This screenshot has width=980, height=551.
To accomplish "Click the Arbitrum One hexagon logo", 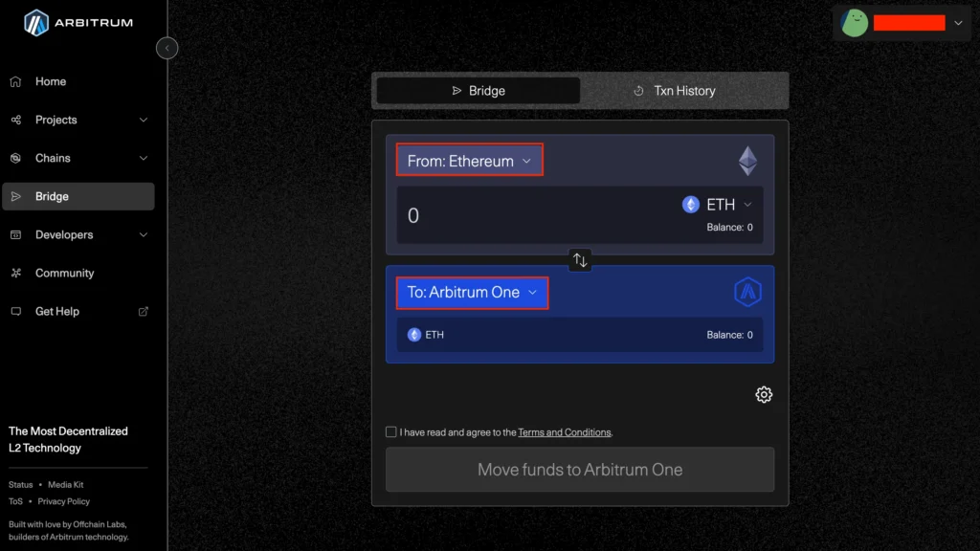I will (747, 292).
